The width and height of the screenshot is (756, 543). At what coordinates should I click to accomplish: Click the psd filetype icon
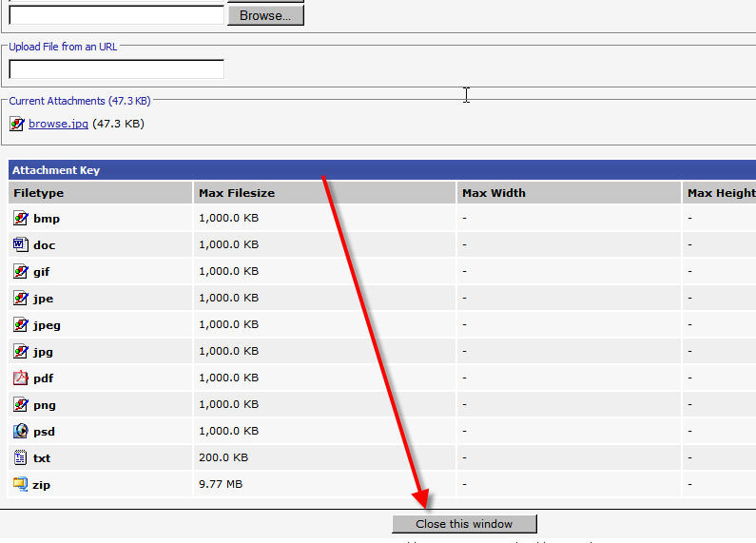(20, 432)
